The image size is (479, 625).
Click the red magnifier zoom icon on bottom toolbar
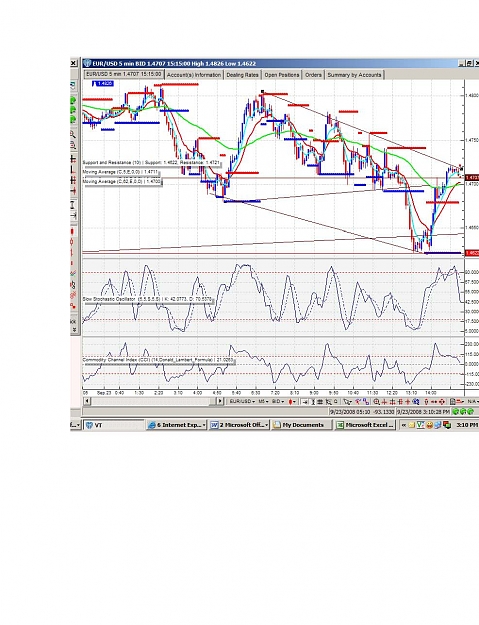pos(377,401)
